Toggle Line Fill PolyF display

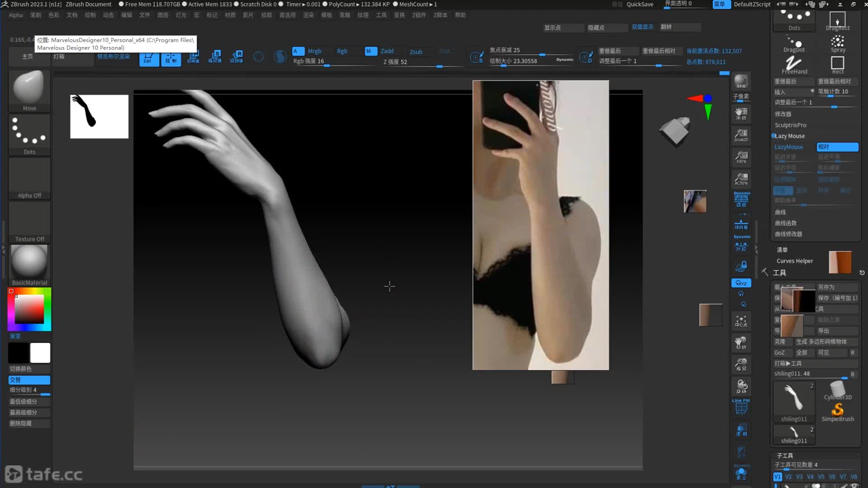(741, 407)
